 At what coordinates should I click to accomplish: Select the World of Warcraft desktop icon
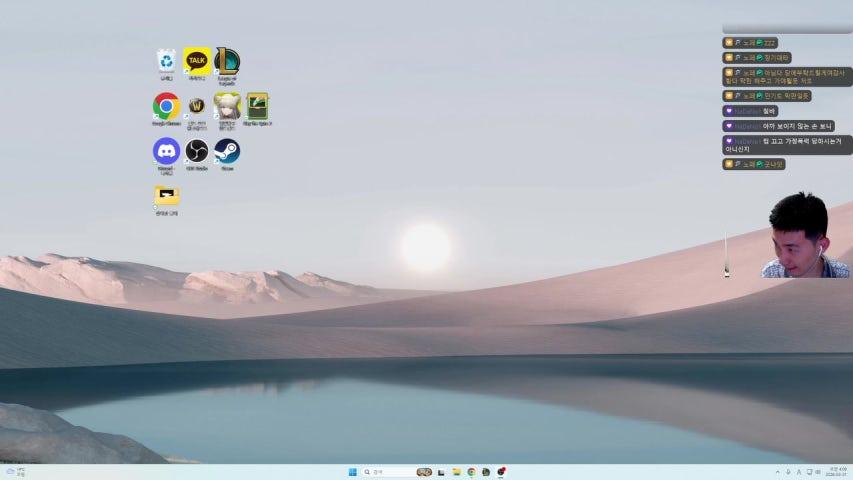click(x=196, y=106)
